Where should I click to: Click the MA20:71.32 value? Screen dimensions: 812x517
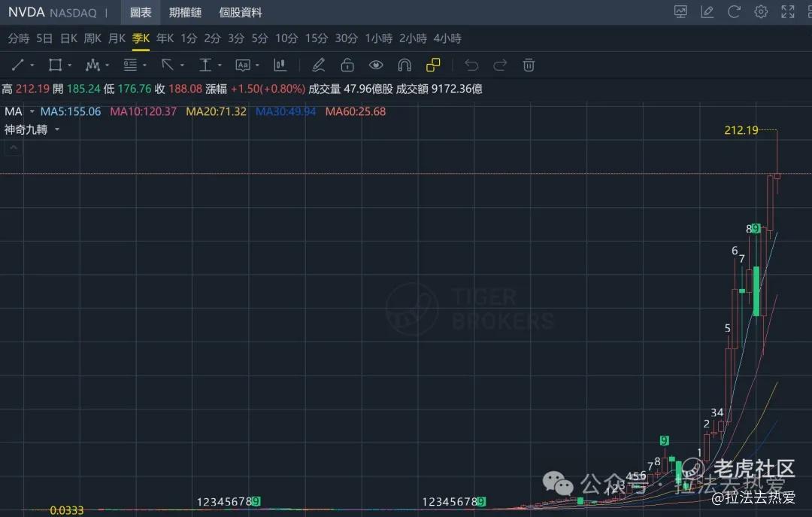216,111
